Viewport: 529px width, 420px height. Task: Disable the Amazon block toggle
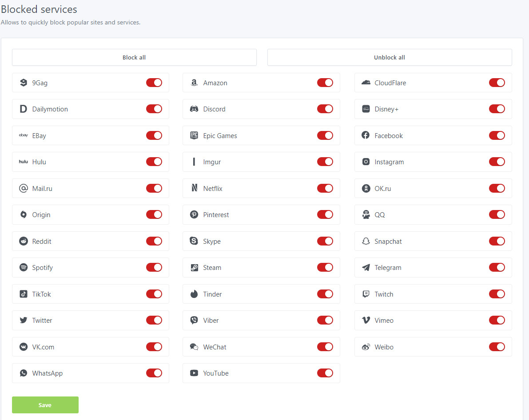[x=325, y=83]
